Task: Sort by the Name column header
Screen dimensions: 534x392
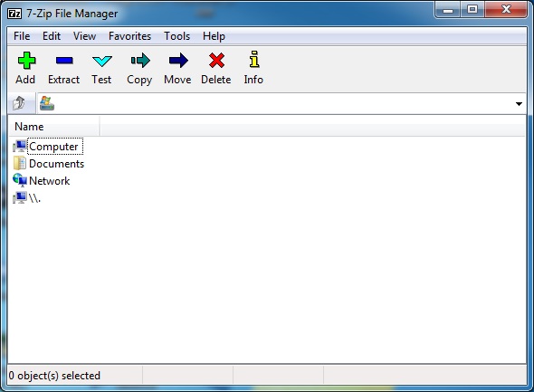Action: click(x=53, y=127)
